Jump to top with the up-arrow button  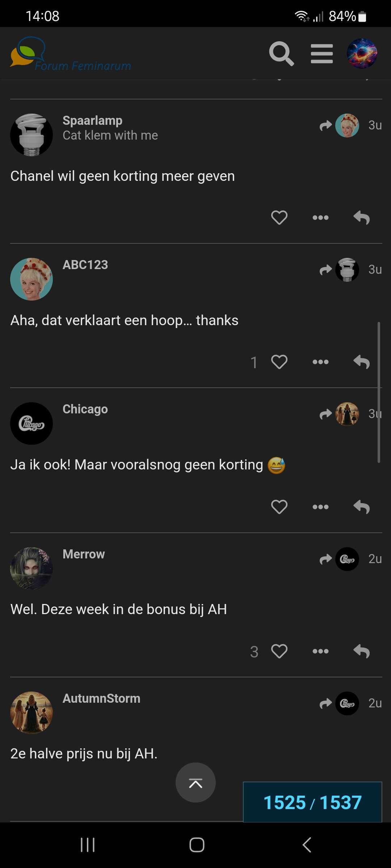[x=195, y=783]
